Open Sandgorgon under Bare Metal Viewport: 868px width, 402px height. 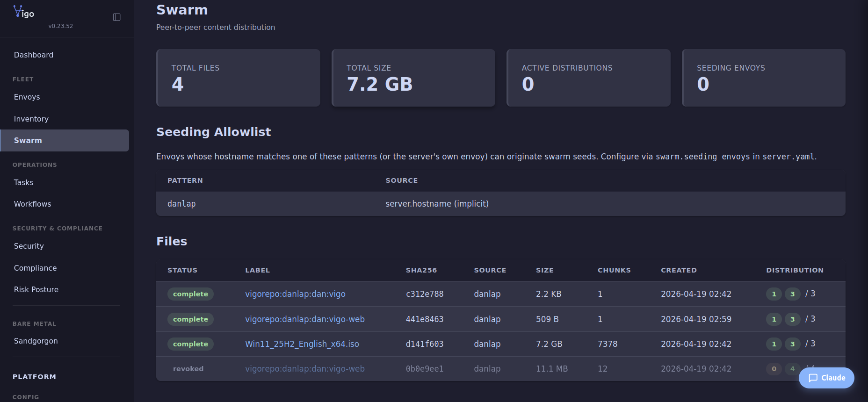pos(36,341)
